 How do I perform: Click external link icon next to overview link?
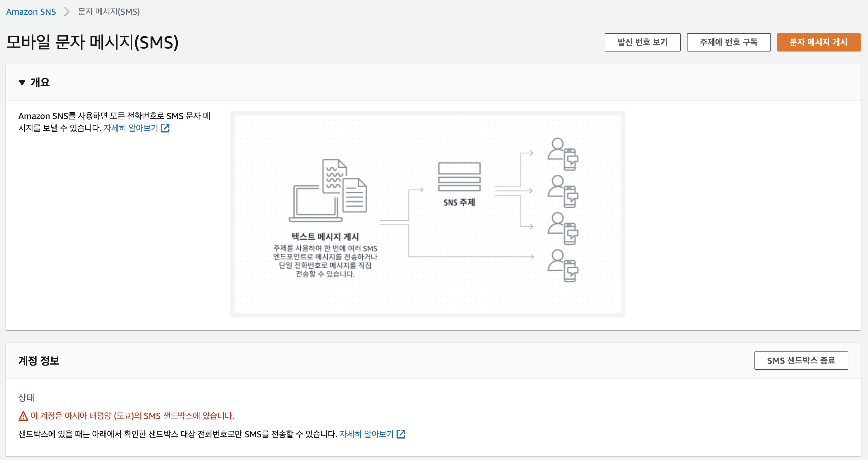[165, 128]
